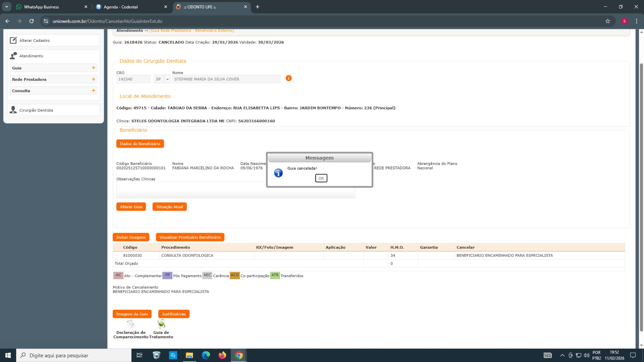Reload the page using the browser refresh icon
The height and width of the screenshot is (362, 644).
pos(31,21)
